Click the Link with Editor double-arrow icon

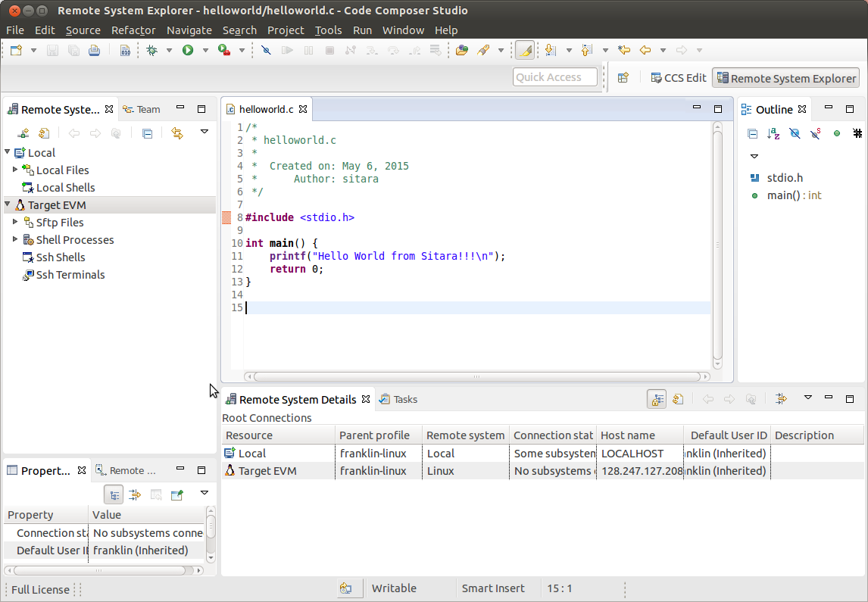(177, 133)
